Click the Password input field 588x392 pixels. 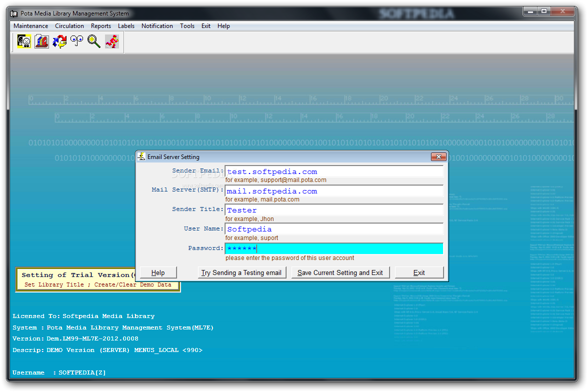pyautogui.click(x=334, y=248)
